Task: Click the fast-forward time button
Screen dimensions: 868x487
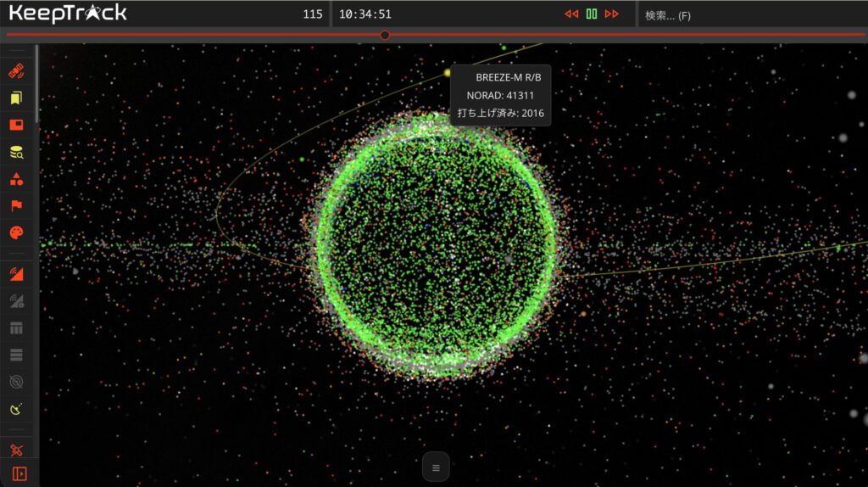Action: pyautogui.click(x=611, y=14)
